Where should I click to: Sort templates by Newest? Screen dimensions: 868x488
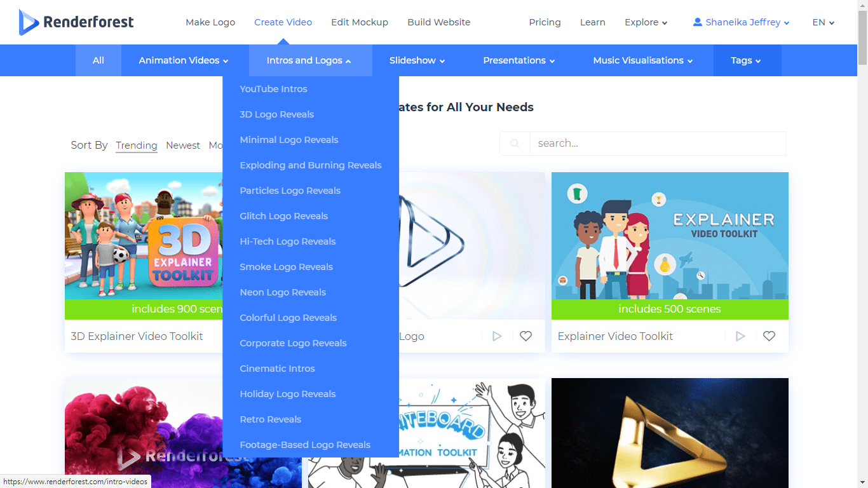[183, 146]
